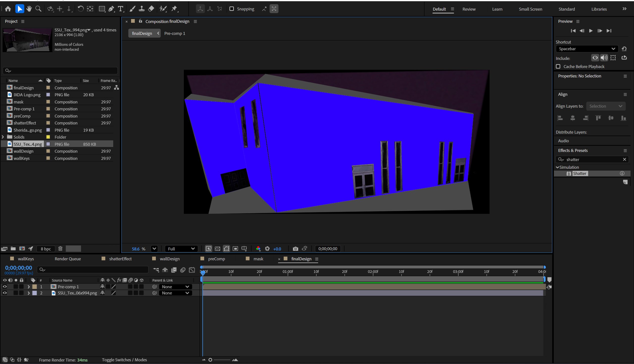Take a snapshot of the composition
Image resolution: width=634 pixels, height=364 pixels.
click(295, 248)
